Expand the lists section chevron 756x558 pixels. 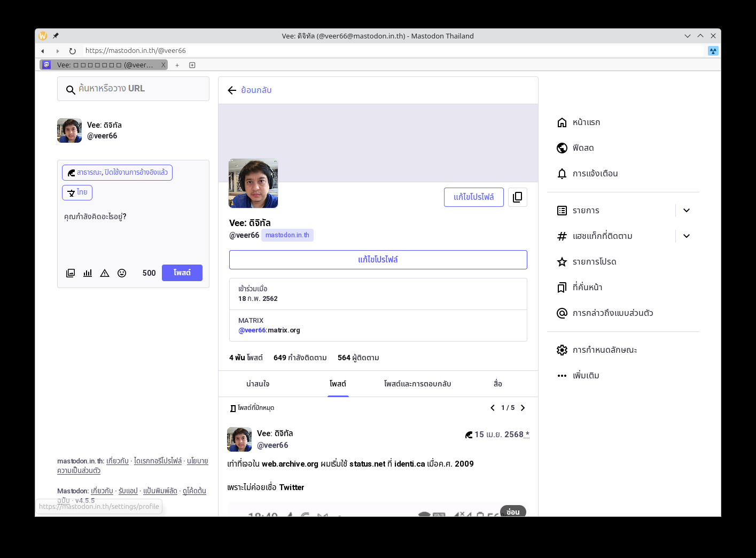pos(687,211)
